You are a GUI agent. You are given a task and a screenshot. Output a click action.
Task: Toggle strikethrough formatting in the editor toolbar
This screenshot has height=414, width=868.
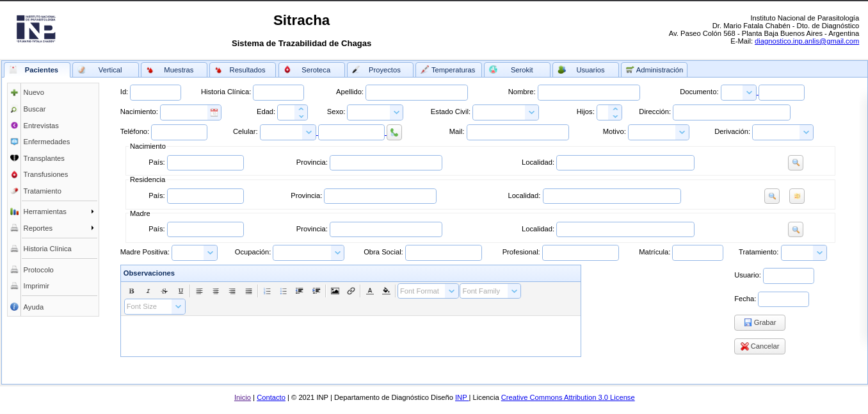(164, 291)
